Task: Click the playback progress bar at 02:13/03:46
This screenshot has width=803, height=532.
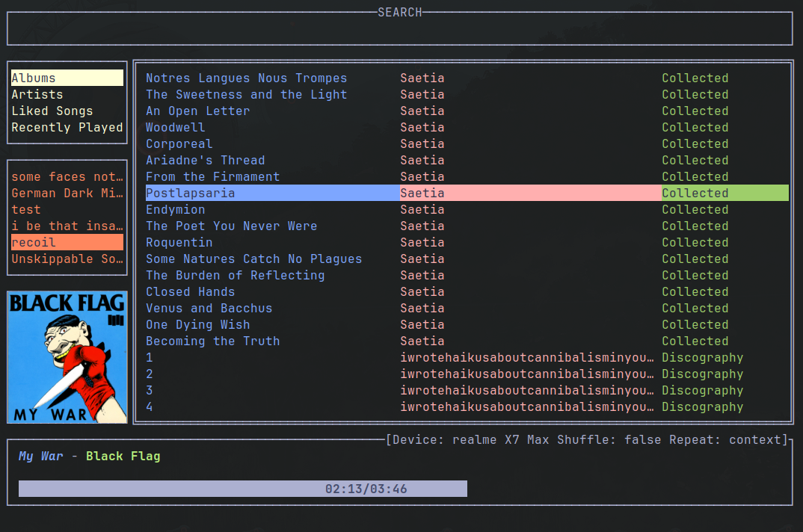Action: click(x=243, y=489)
